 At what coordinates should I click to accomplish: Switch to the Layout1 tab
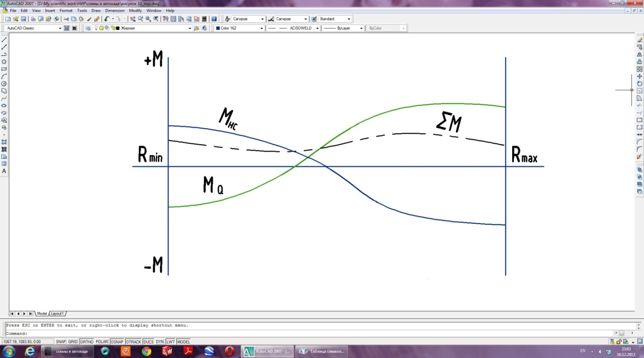click(57, 313)
